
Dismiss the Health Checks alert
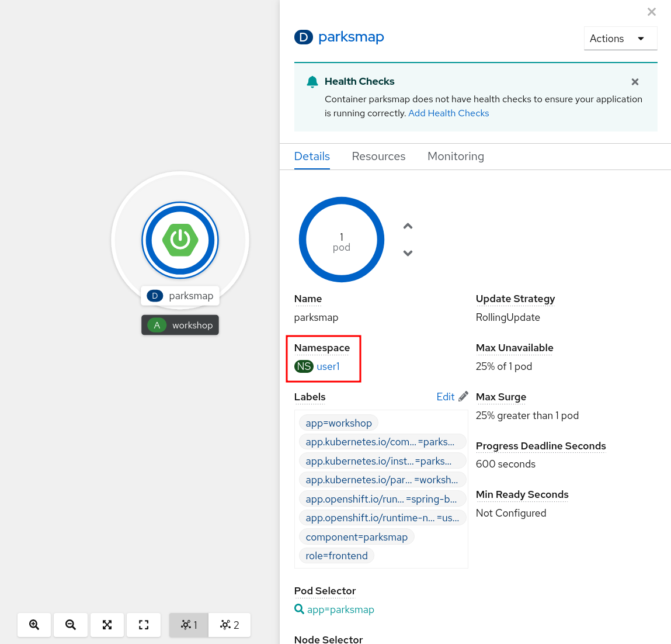click(x=634, y=82)
